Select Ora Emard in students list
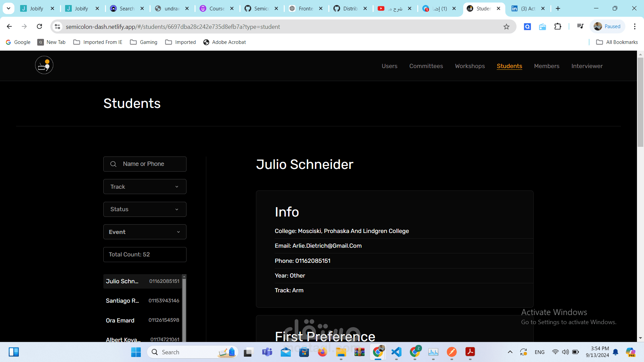The width and height of the screenshot is (644, 362). (x=142, y=320)
